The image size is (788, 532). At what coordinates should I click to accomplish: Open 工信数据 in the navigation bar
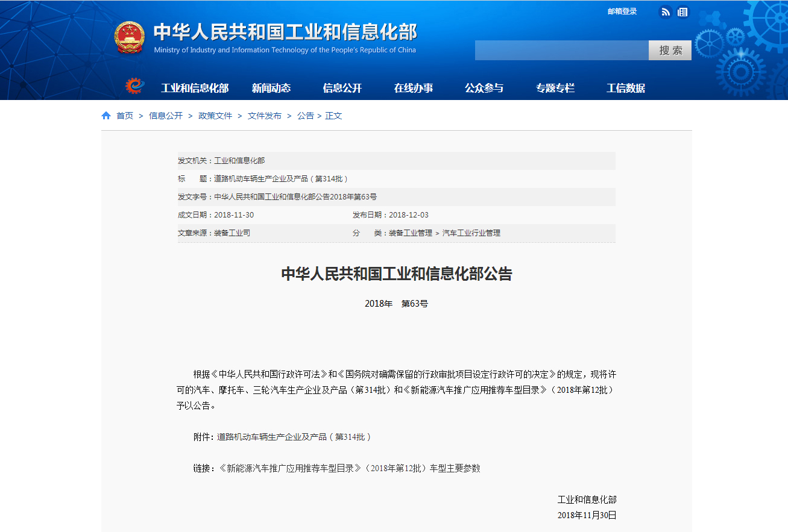(x=626, y=88)
